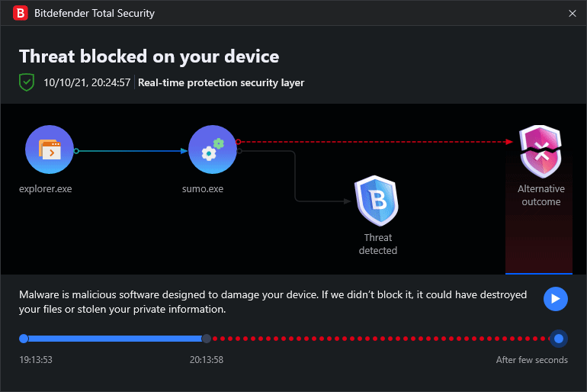
Task: Click the After few seconds label
Action: tap(531, 360)
